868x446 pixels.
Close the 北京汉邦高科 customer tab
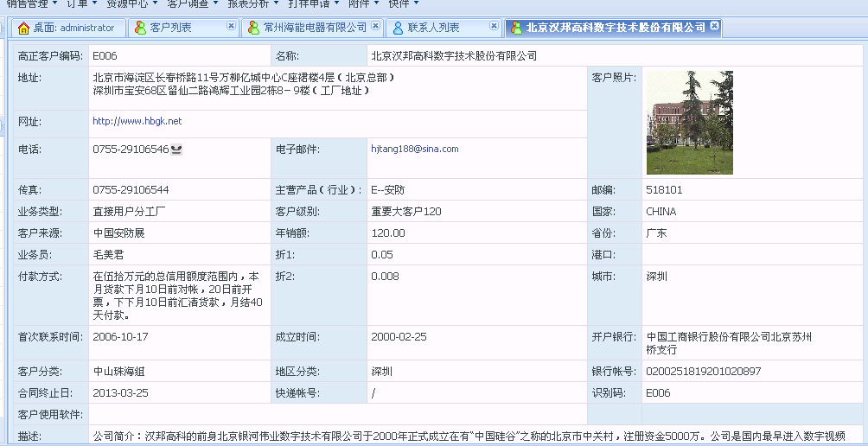pos(715,25)
